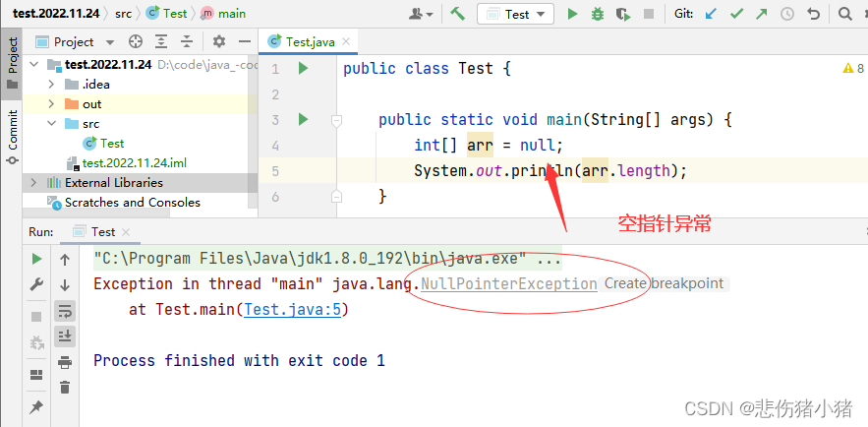Image resolution: width=868 pixels, height=427 pixels.
Task: Click the Project view selector dropdown
Action: point(74,41)
